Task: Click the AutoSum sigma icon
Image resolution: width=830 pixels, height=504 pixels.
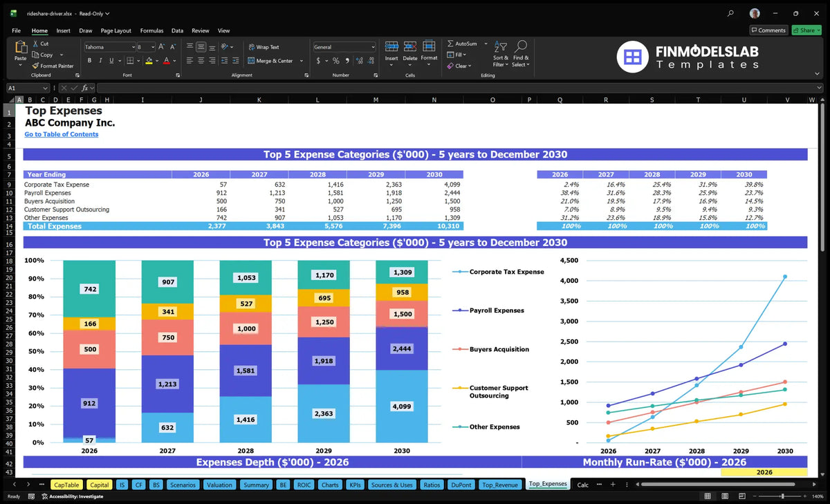Action: [x=450, y=44]
